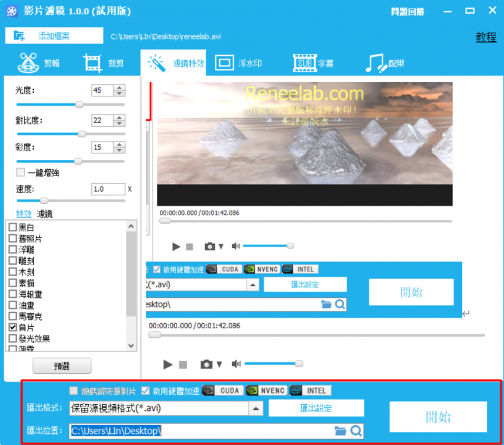
Task: Increase 對比度 contrast with up arrow
Action: tap(119, 117)
